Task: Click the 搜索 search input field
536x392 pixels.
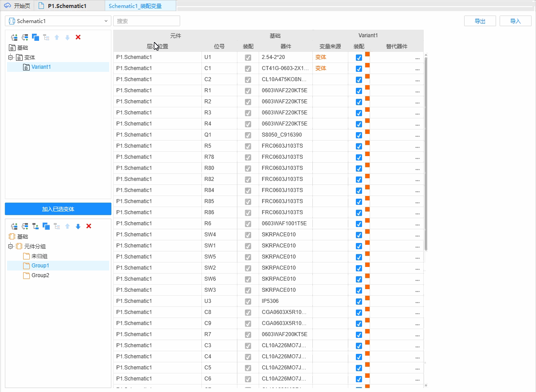Action: pyautogui.click(x=146, y=21)
